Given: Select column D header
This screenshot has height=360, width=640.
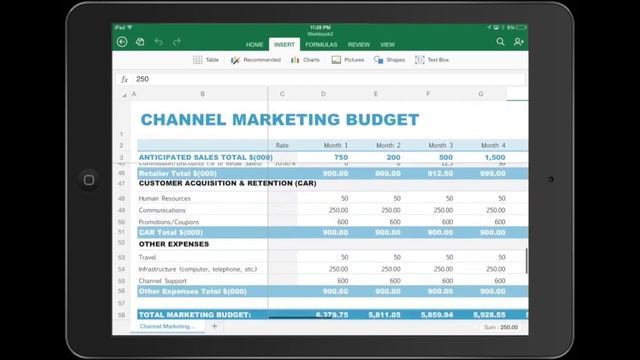Looking at the screenshot, I should 323,94.
